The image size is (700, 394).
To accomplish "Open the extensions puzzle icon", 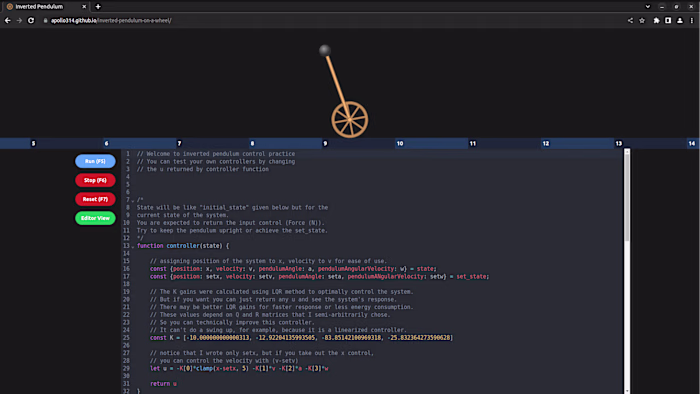I will (656, 21).
